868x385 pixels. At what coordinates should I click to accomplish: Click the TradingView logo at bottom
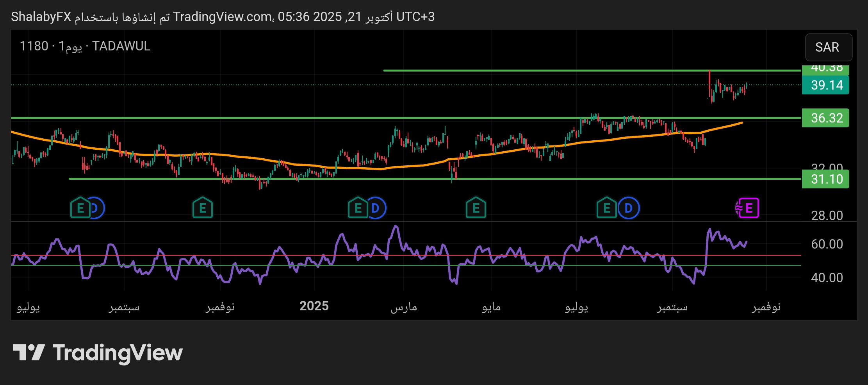pyautogui.click(x=98, y=353)
